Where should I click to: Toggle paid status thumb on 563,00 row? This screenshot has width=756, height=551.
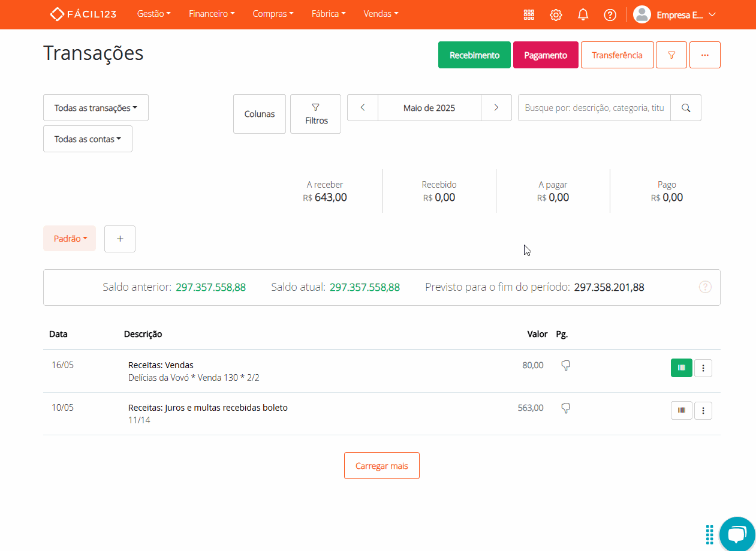point(565,408)
